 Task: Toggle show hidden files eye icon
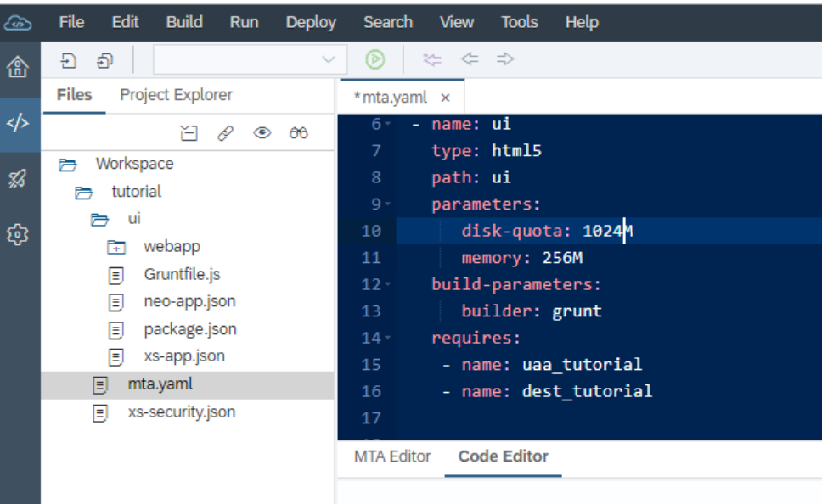click(x=262, y=133)
